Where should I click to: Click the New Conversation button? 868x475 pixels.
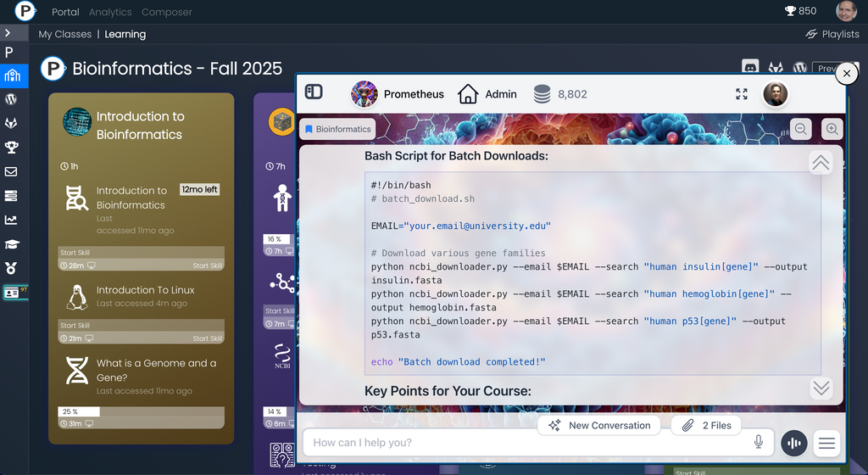tap(599, 426)
